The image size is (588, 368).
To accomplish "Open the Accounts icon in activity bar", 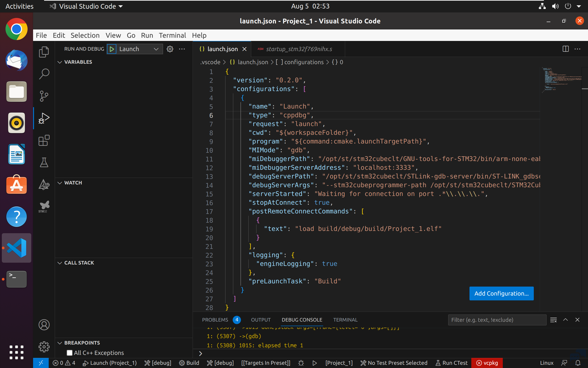I will point(44,325).
